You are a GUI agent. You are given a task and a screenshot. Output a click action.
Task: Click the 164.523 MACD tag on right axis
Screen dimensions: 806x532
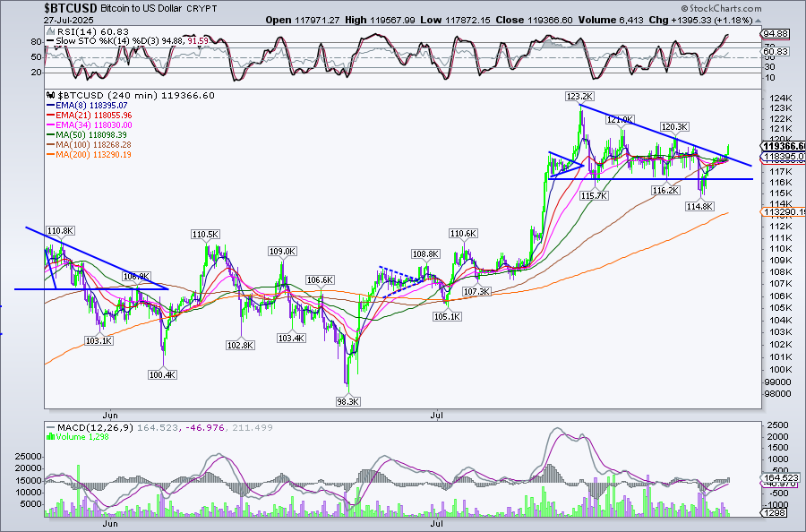tap(780, 478)
